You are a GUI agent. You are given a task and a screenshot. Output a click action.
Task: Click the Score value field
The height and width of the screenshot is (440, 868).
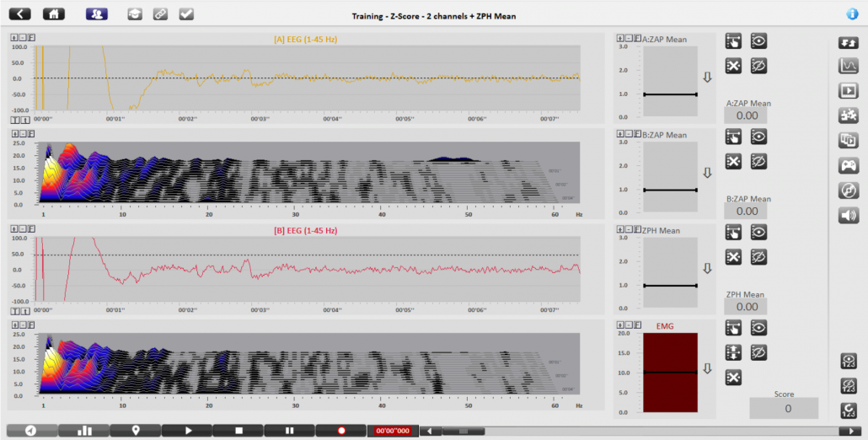click(784, 409)
